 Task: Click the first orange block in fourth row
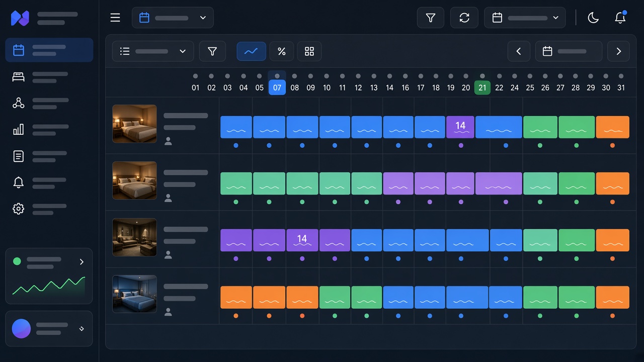tap(236, 297)
